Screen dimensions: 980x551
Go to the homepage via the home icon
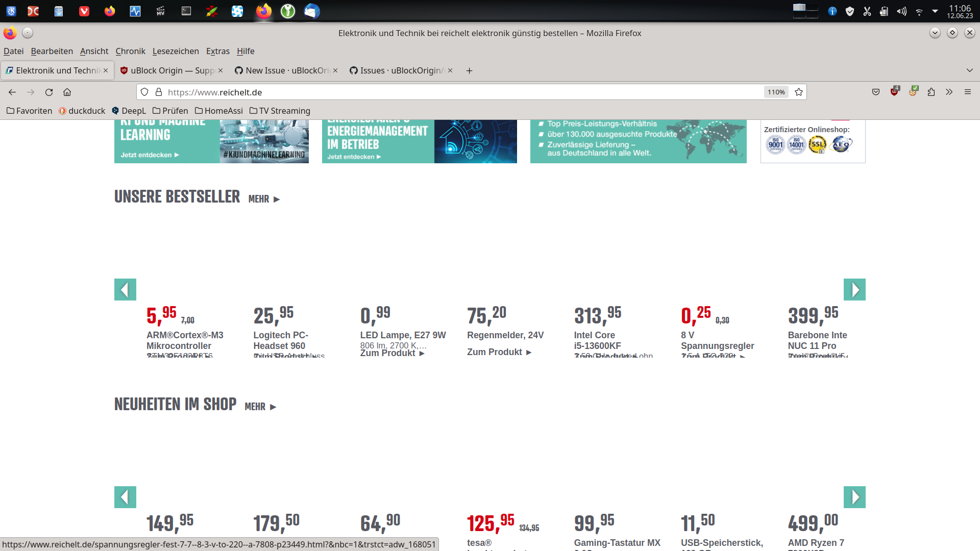tap(67, 92)
